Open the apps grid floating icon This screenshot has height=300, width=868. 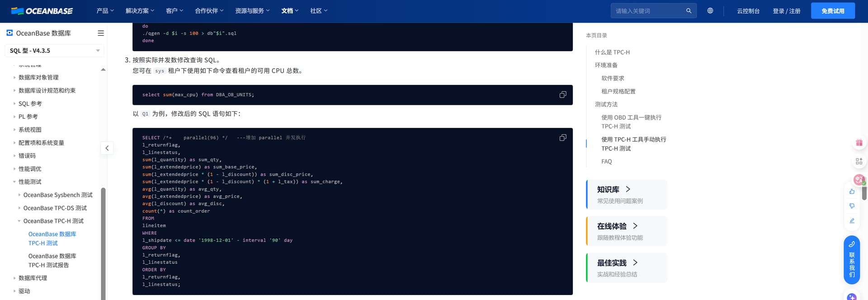click(859, 161)
